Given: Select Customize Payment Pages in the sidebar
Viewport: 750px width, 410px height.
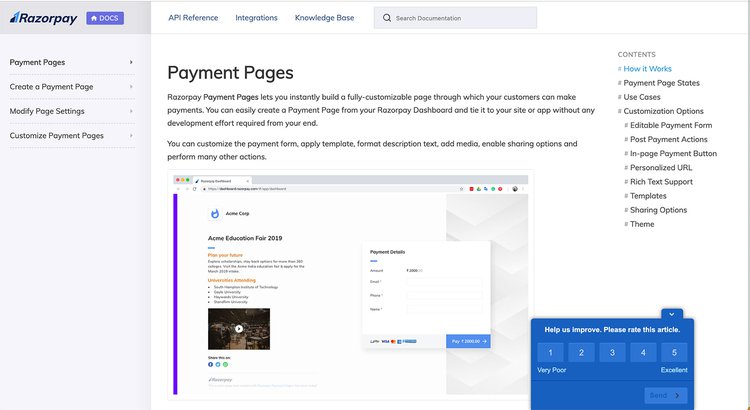Looking at the screenshot, I should click(56, 135).
